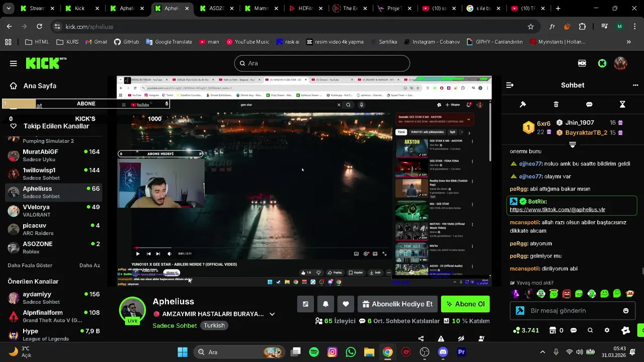Switch to the ASOZONE browser tab
This screenshot has height=362, width=644.
click(x=216, y=9)
